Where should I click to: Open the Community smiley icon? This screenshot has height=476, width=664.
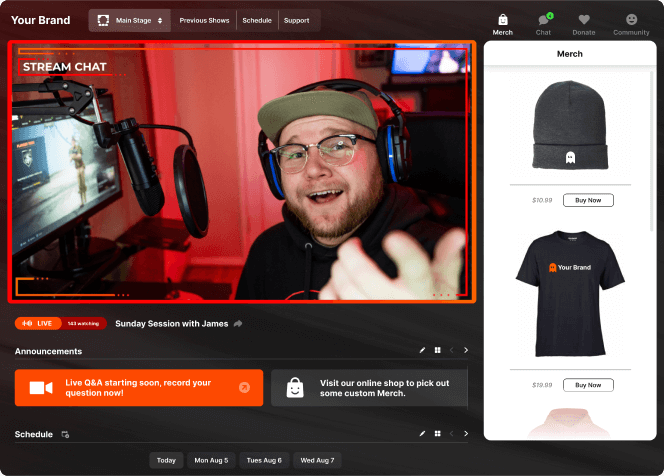coord(631,20)
